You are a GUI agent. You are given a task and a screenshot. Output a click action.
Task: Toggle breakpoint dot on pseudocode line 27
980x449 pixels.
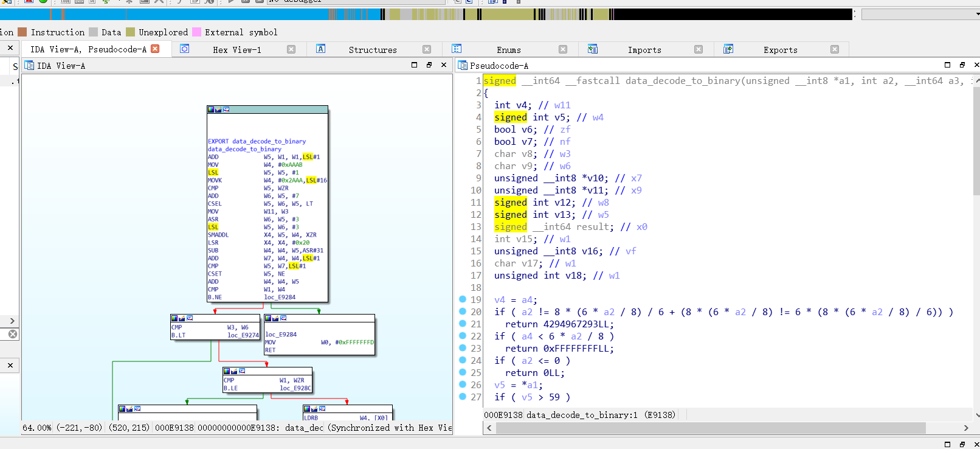click(x=463, y=397)
